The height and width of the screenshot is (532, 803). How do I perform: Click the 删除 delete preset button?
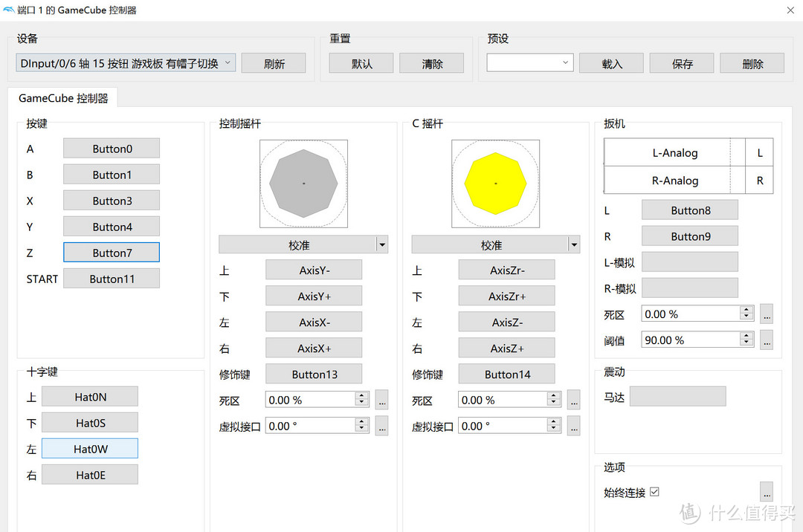[x=752, y=63]
